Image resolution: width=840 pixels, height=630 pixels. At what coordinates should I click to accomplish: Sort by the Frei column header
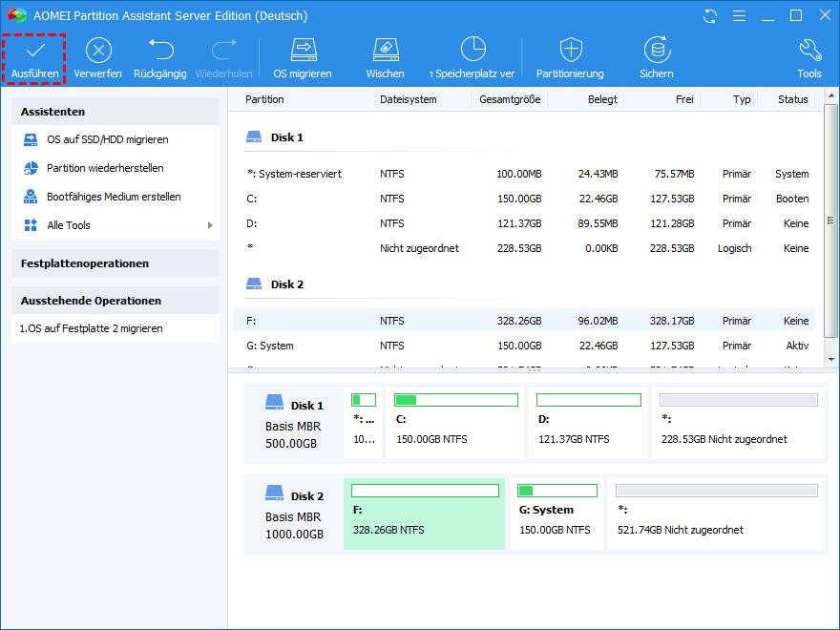684,99
